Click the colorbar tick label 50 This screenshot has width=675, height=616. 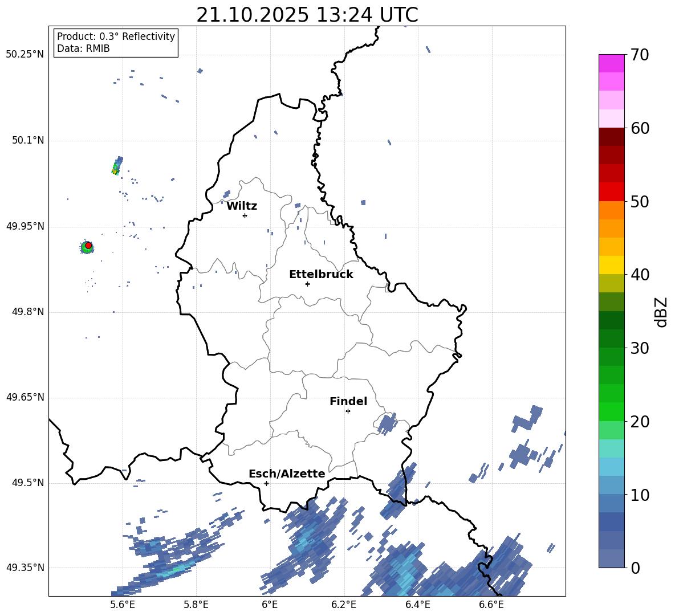tap(640, 202)
